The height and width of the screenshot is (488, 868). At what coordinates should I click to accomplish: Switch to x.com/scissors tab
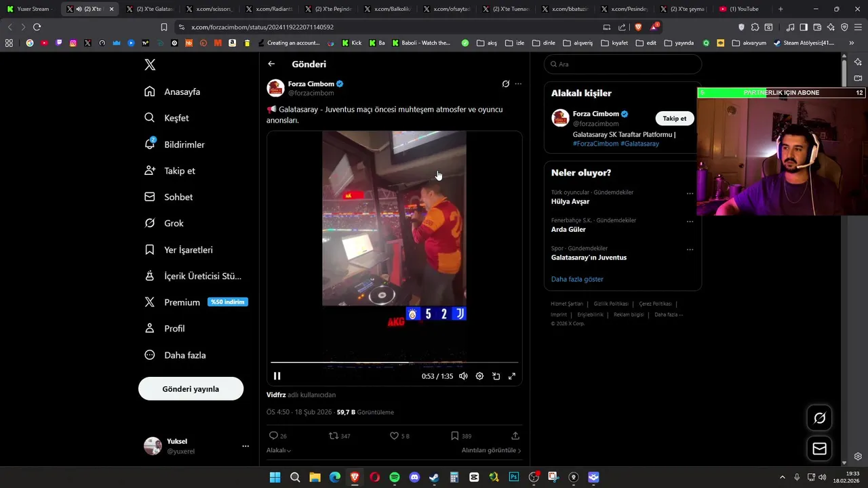click(208, 9)
